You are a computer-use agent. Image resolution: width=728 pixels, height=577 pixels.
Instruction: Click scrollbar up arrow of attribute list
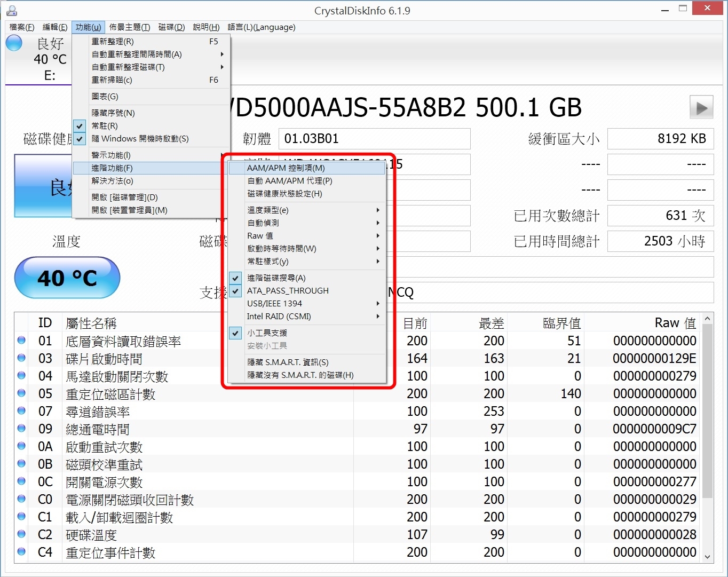[x=708, y=319]
